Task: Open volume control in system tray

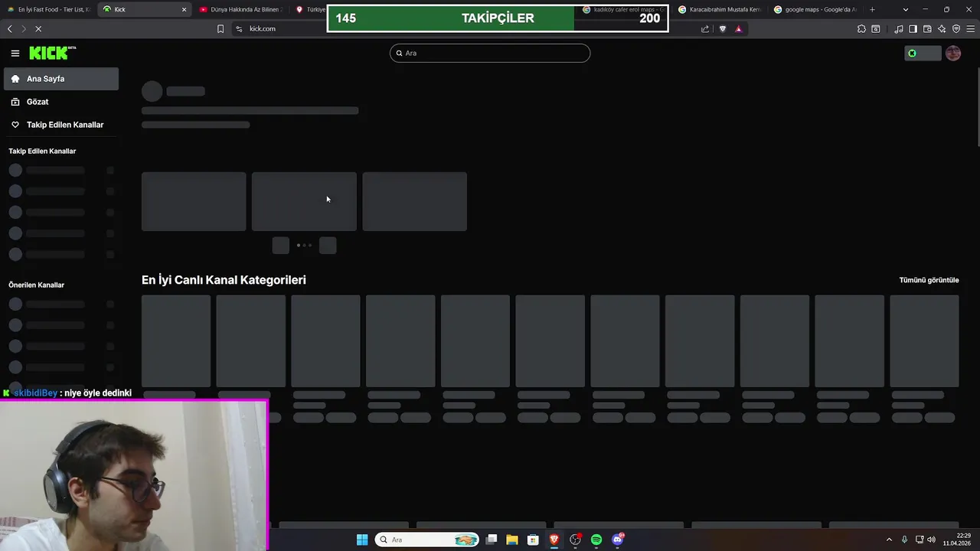Action: (x=931, y=540)
